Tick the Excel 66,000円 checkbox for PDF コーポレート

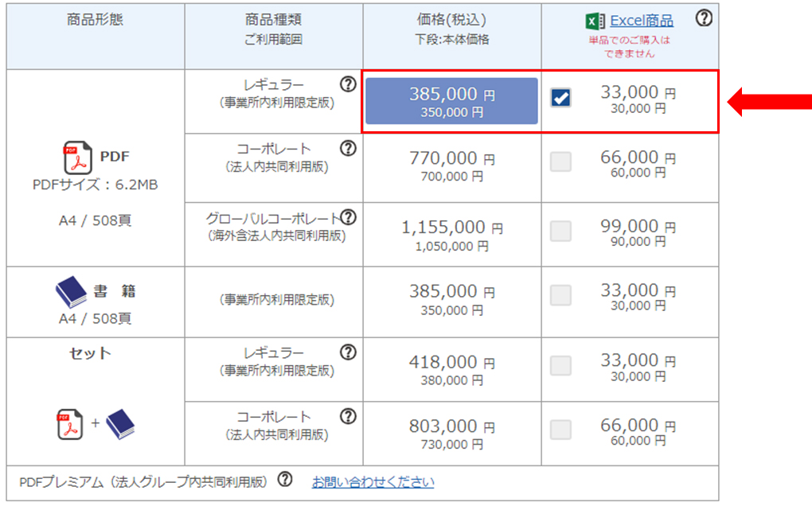coord(561,162)
